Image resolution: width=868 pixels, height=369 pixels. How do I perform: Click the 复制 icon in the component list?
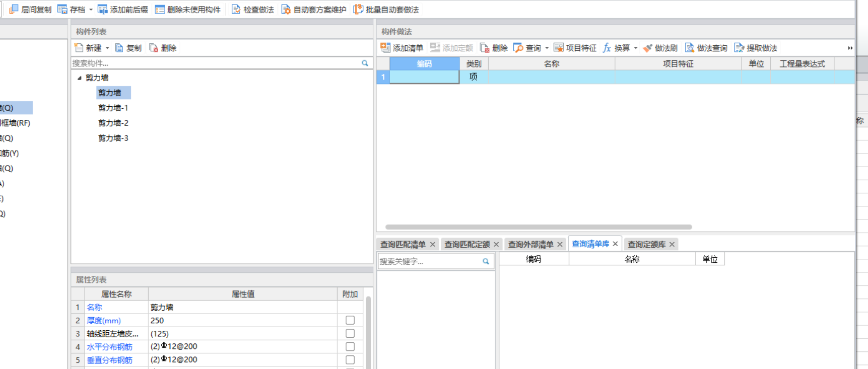coord(119,48)
